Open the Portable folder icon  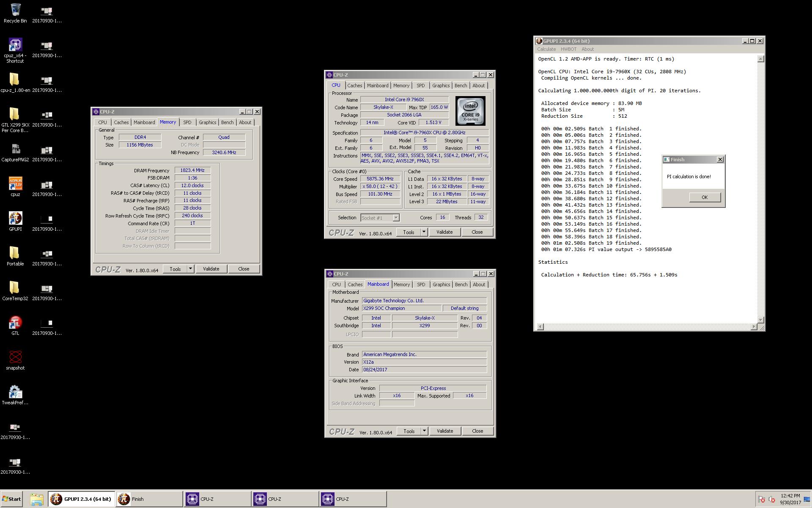point(15,256)
